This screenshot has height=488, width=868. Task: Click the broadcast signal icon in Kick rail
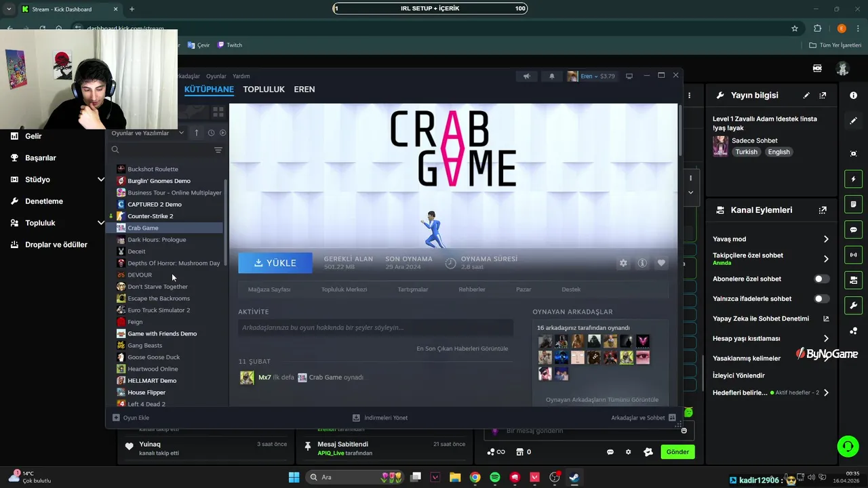[853, 255]
